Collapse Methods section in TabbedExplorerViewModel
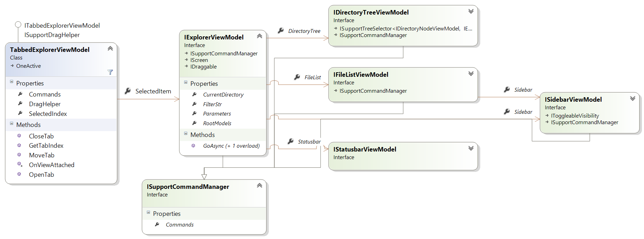The image size is (644, 239). tap(11, 123)
